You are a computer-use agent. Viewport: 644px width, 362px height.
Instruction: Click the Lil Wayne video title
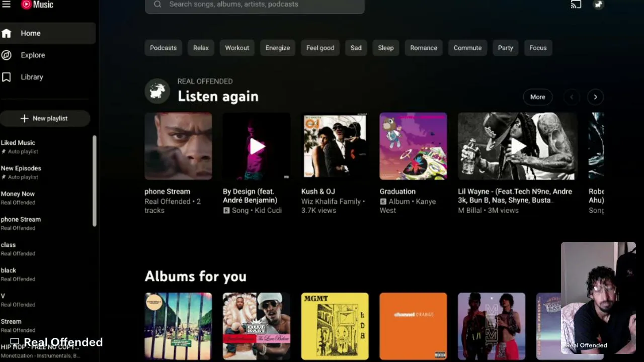click(x=515, y=196)
